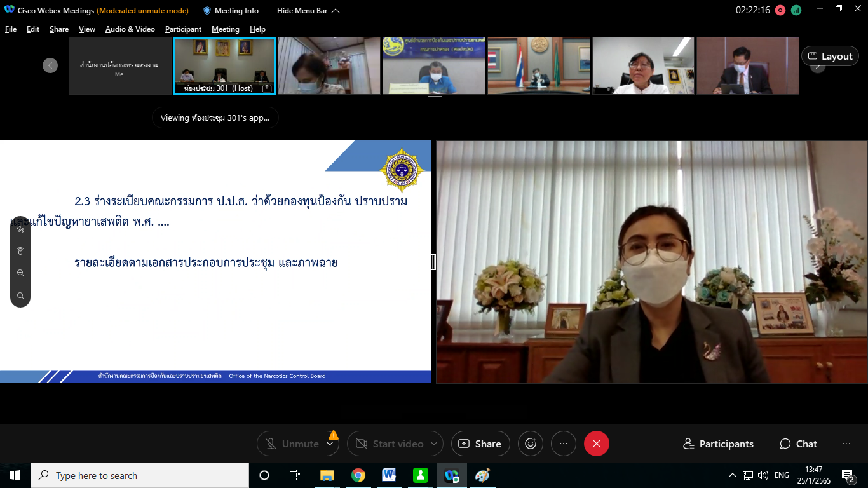Zoom out of the shared content
868x488 pixels.
click(20, 295)
